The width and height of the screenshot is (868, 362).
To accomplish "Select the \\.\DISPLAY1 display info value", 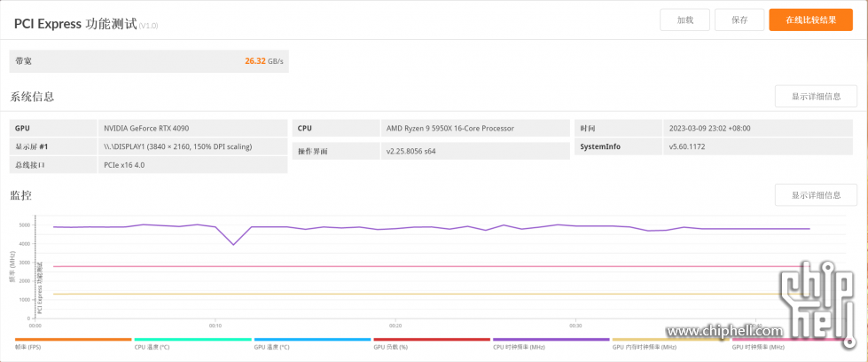I will pos(177,147).
